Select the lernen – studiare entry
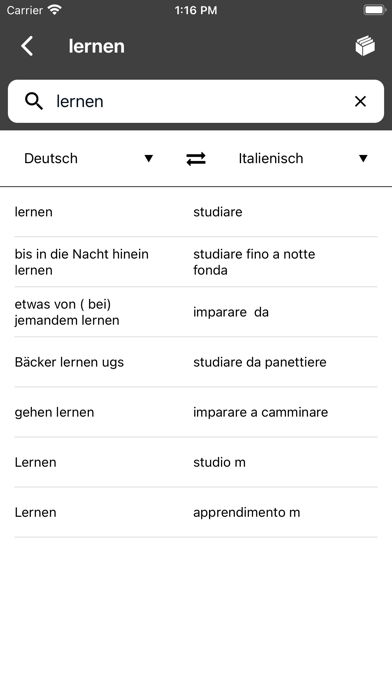Viewport: 392px width, 696px height. point(196,212)
